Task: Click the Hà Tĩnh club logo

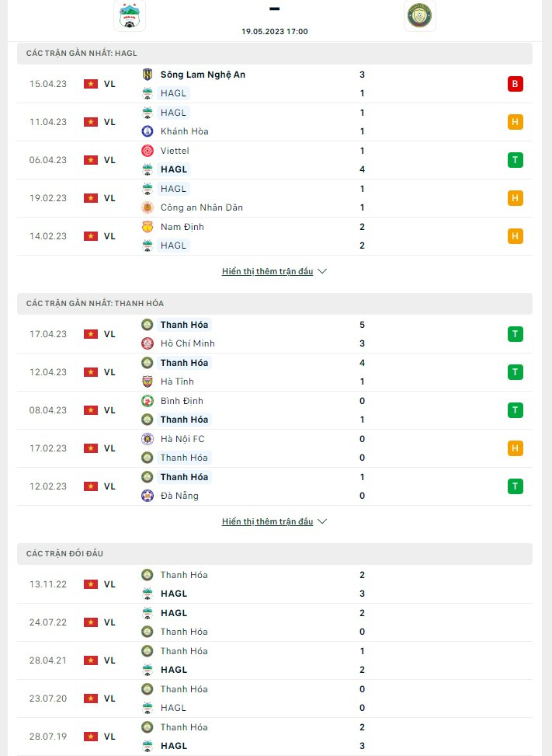Action: pyautogui.click(x=147, y=381)
